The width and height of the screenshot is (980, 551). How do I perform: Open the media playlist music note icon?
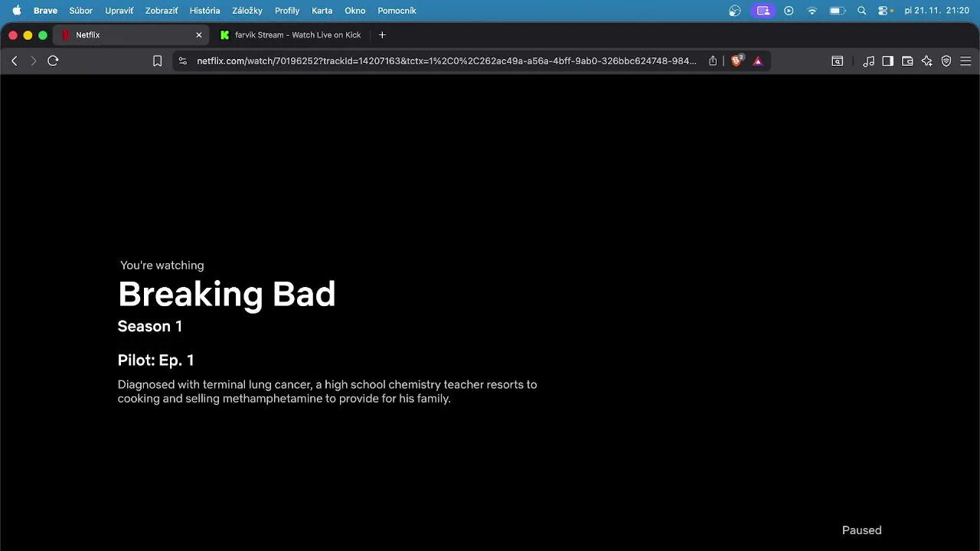(868, 61)
